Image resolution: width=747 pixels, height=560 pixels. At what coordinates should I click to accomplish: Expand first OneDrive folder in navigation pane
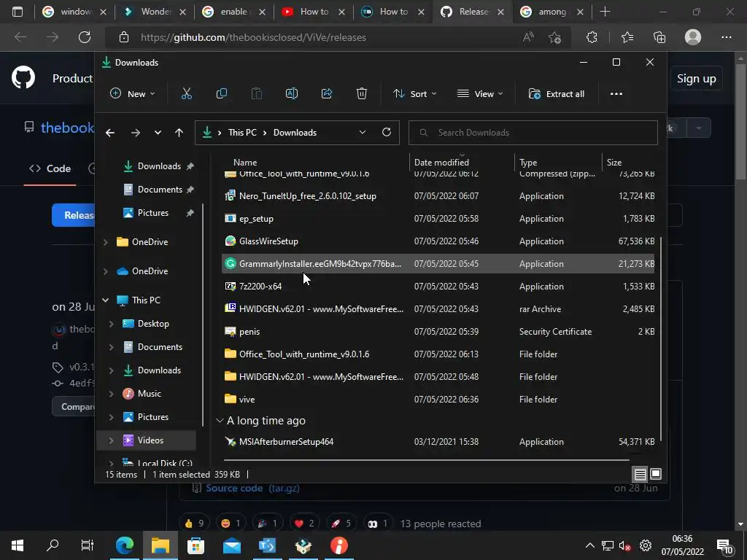point(106,242)
